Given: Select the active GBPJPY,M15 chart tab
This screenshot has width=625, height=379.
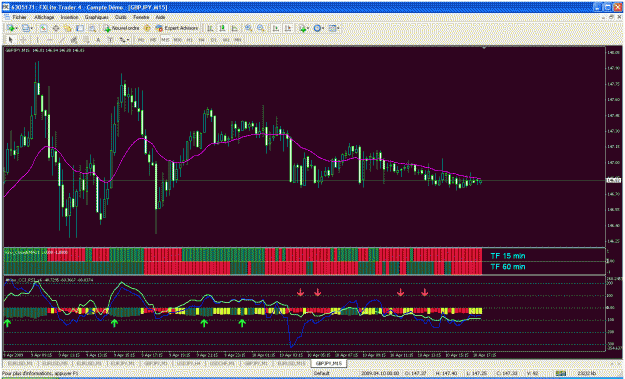Looking at the screenshot, I should [x=329, y=363].
